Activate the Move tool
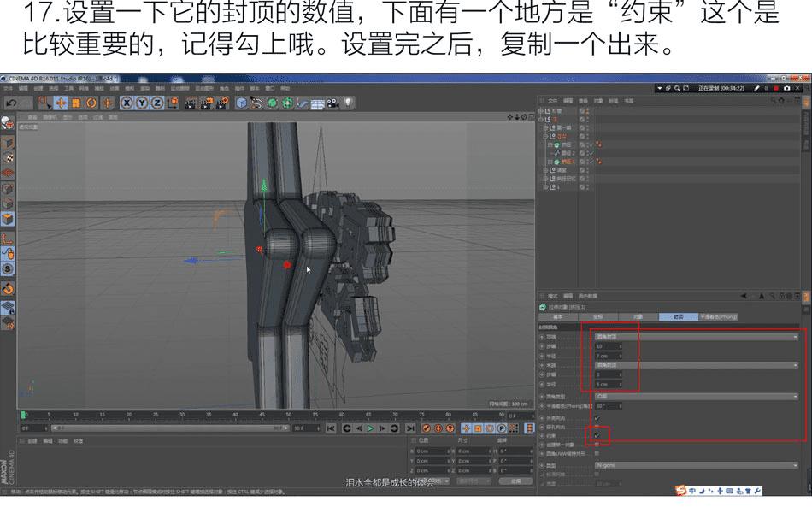The width and height of the screenshot is (812, 513). [61, 103]
